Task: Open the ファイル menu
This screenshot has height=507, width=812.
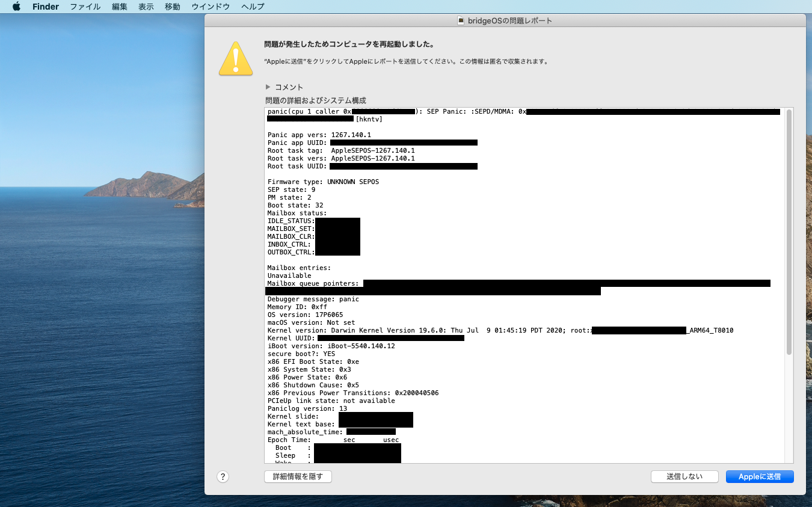Action: 85,7
